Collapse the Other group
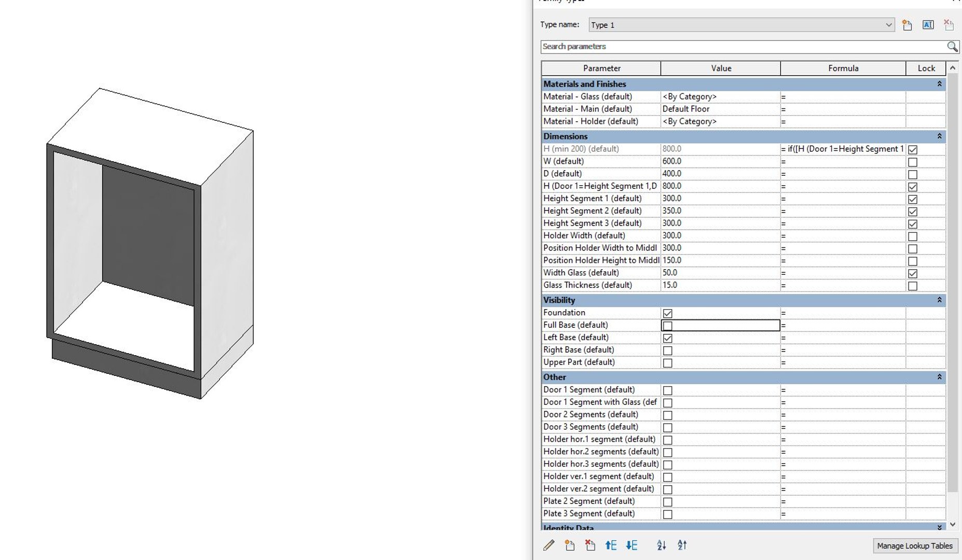This screenshot has height=560, width=962. pyautogui.click(x=939, y=377)
